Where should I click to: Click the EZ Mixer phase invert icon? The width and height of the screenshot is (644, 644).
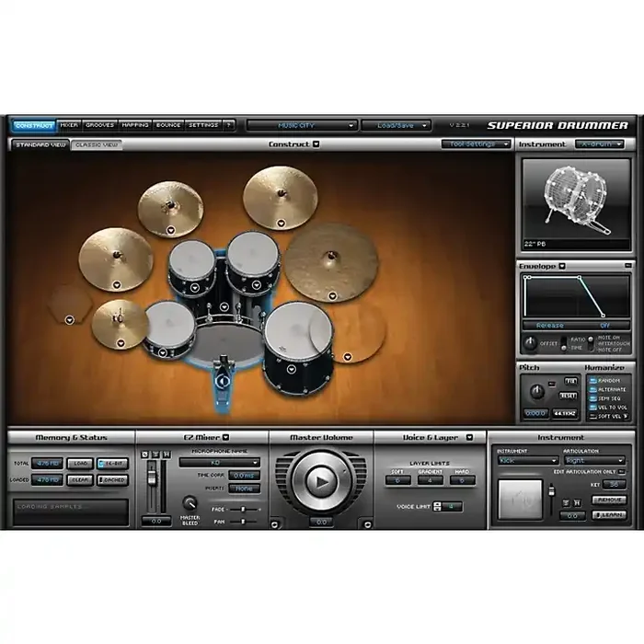pyautogui.click(x=144, y=454)
